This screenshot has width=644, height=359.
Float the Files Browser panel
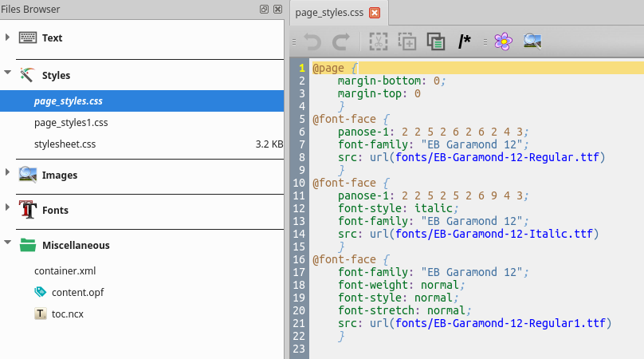(x=264, y=10)
